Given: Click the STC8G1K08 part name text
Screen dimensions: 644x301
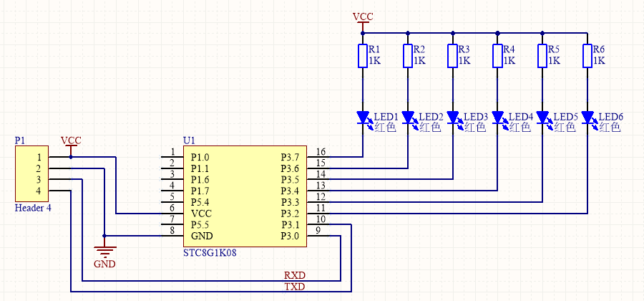Looking at the screenshot, I should tap(210, 253).
